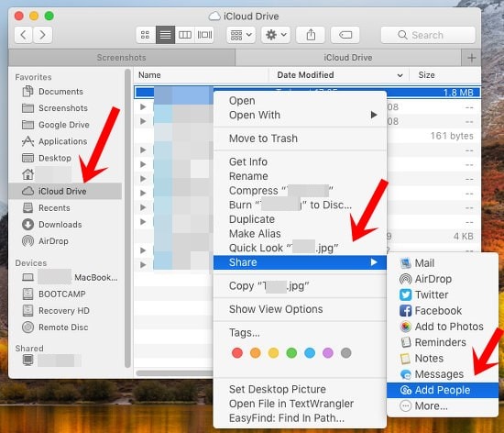Open the gear Action menu

tap(276, 35)
